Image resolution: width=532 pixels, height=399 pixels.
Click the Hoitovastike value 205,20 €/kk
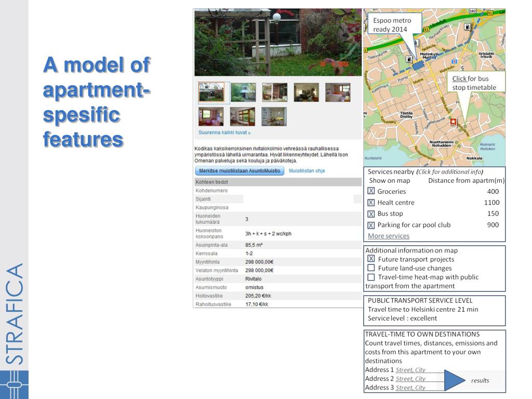[x=258, y=296]
